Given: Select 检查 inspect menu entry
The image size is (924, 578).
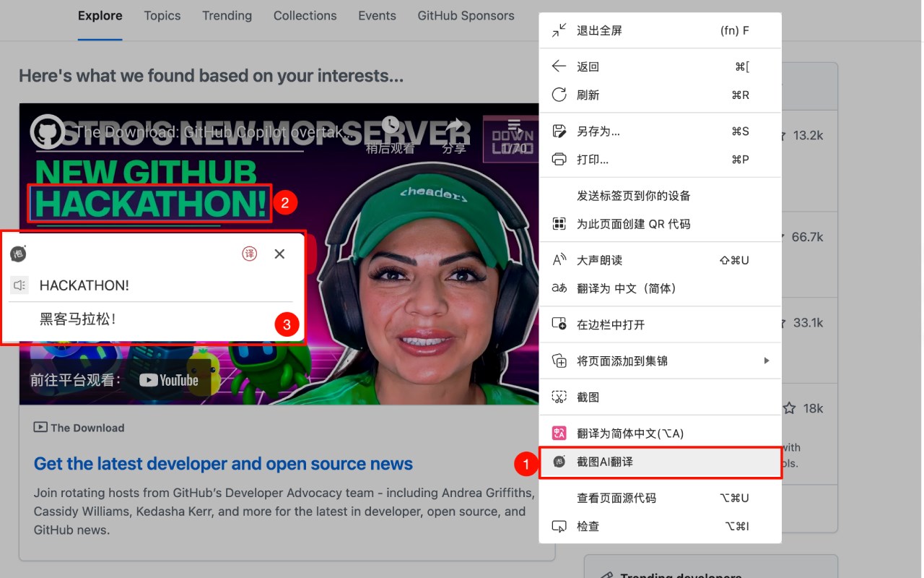Looking at the screenshot, I should point(660,526).
